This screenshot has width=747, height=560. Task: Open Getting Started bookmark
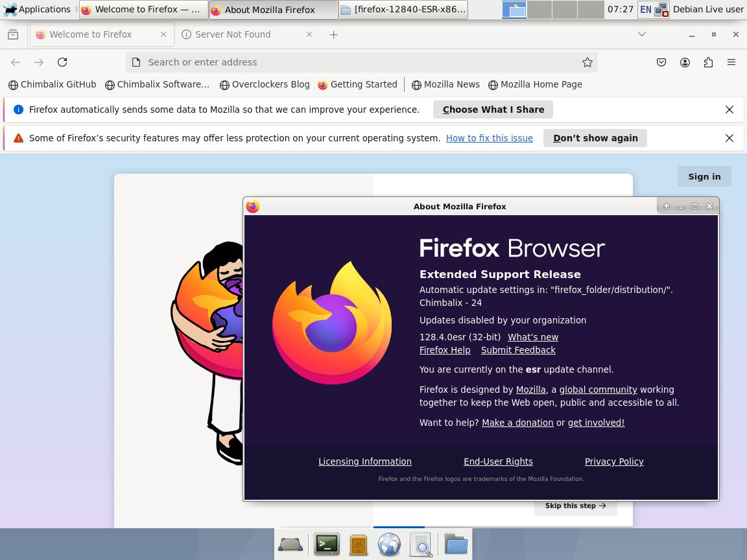click(x=358, y=85)
